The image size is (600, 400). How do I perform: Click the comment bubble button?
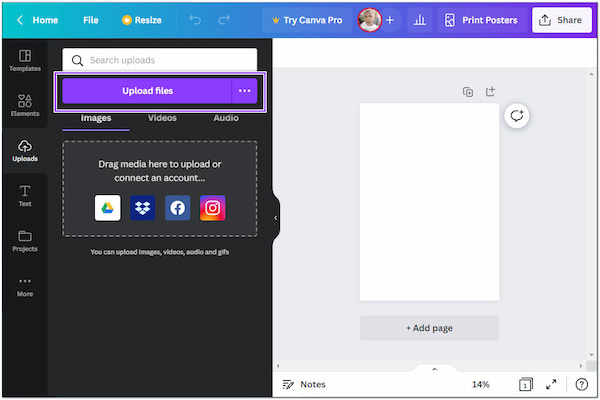point(517,116)
